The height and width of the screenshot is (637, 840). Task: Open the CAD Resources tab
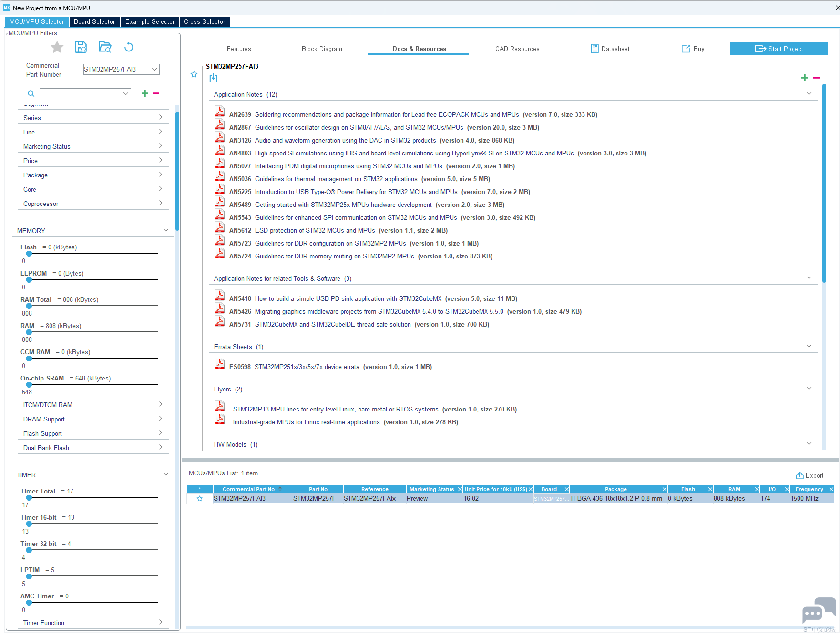517,49
